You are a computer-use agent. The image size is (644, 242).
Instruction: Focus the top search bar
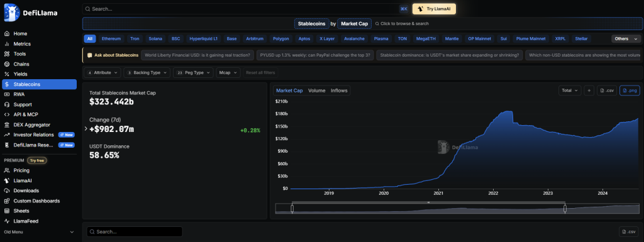coord(246,9)
